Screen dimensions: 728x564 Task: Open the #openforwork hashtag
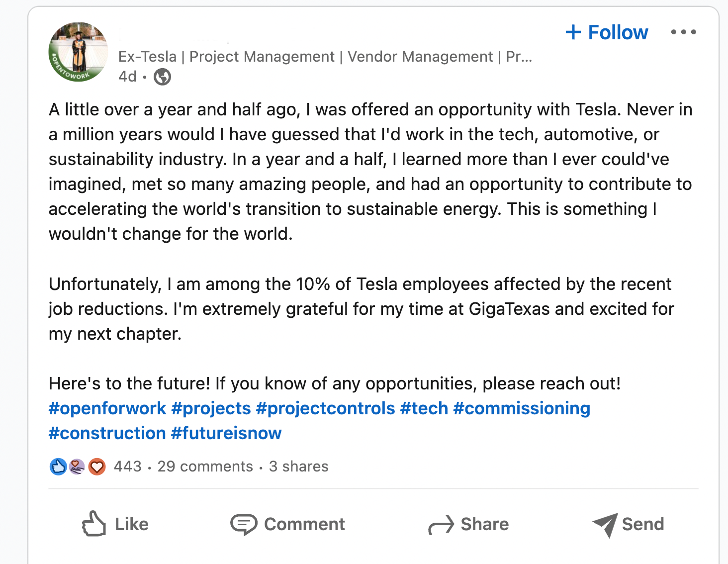[x=107, y=408]
